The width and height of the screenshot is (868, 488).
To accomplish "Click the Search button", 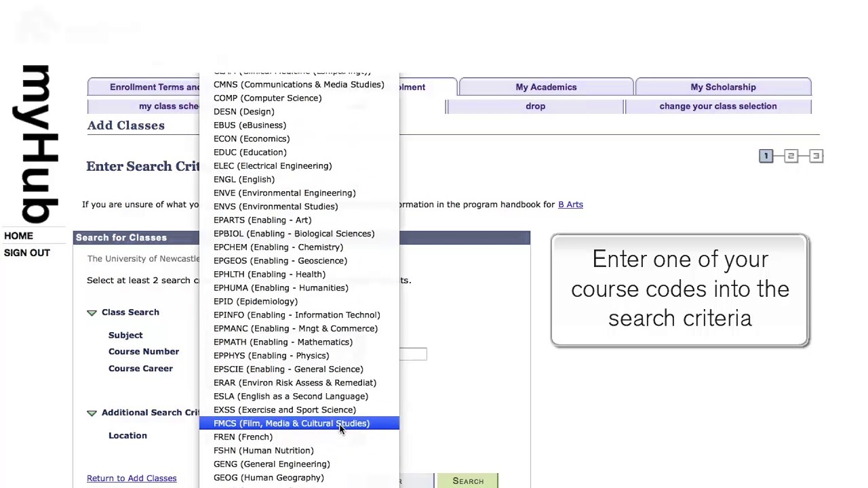I will click(x=468, y=481).
